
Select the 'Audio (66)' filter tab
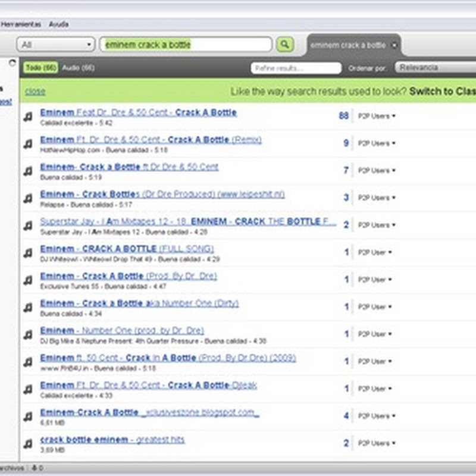click(x=79, y=68)
